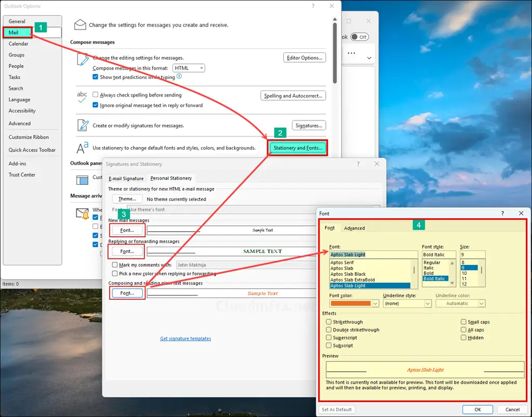This screenshot has width=532, height=417.
Task: Click the info icon beside text predictions
Action: 179,76
